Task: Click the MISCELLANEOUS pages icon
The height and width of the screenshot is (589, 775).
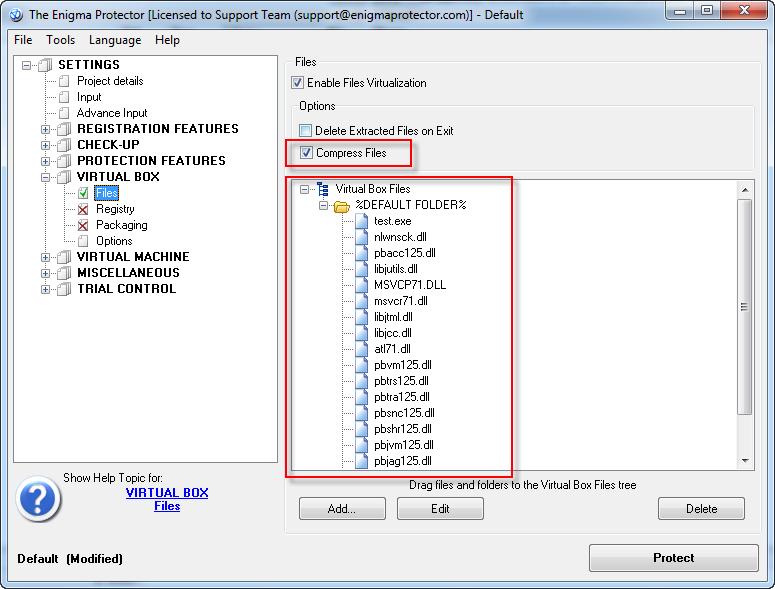Action: pos(64,273)
